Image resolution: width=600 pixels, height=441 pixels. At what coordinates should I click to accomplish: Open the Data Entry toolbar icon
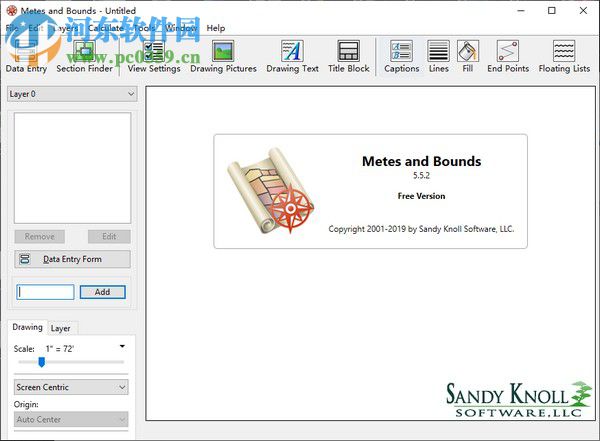pos(26,56)
